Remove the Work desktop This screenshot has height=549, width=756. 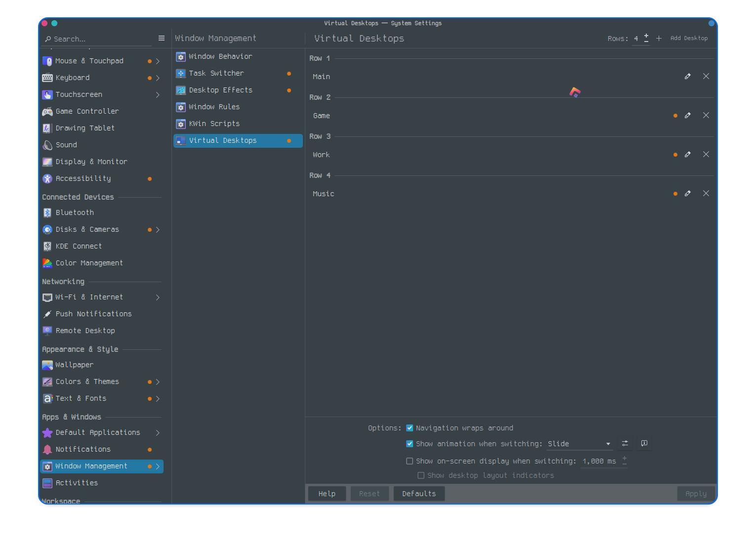(x=706, y=154)
